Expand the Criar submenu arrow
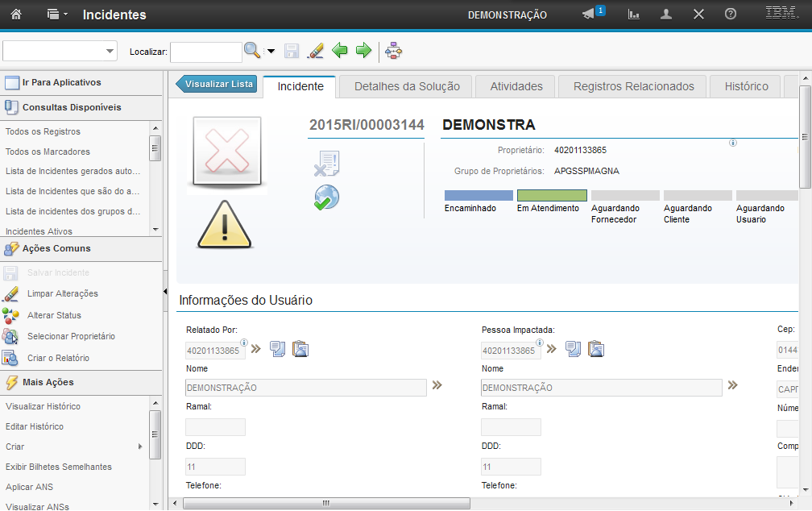Image resolution: width=812 pixels, height=511 pixels. (x=140, y=447)
